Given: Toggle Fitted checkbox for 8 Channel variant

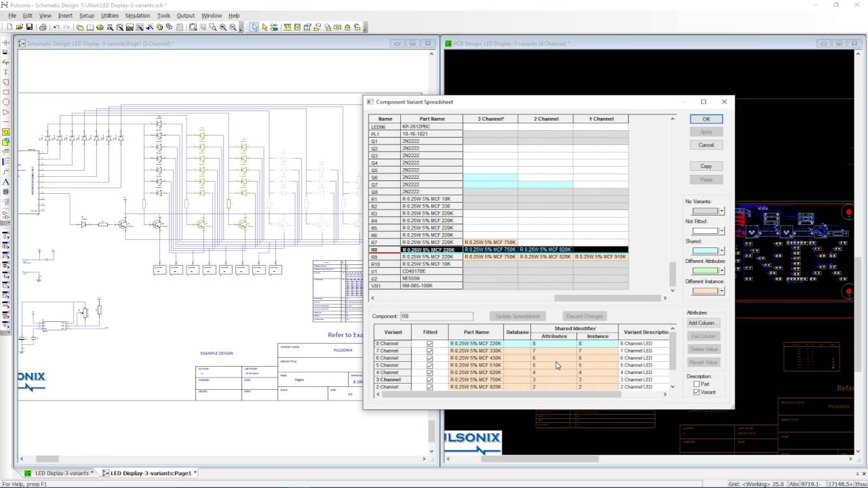Looking at the screenshot, I should (x=429, y=344).
